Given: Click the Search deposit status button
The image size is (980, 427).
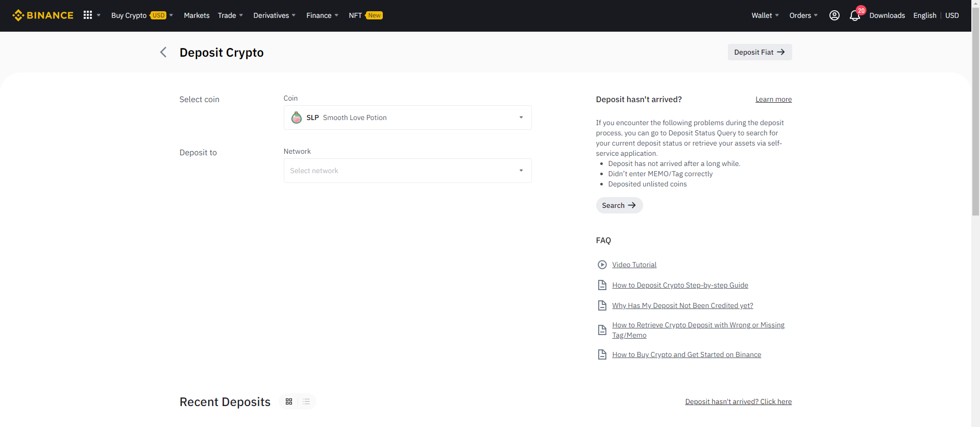Looking at the screenshot, I should [x=619, y=205].
